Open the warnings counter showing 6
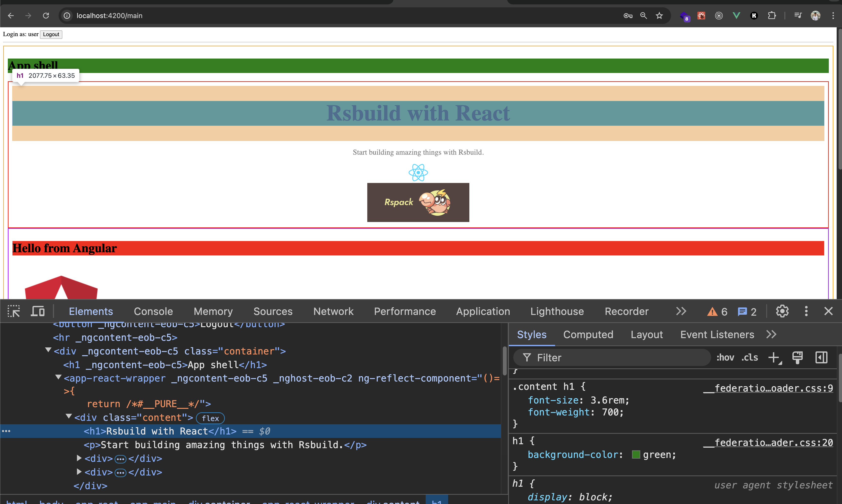The image size is (842, 504). 716,311
